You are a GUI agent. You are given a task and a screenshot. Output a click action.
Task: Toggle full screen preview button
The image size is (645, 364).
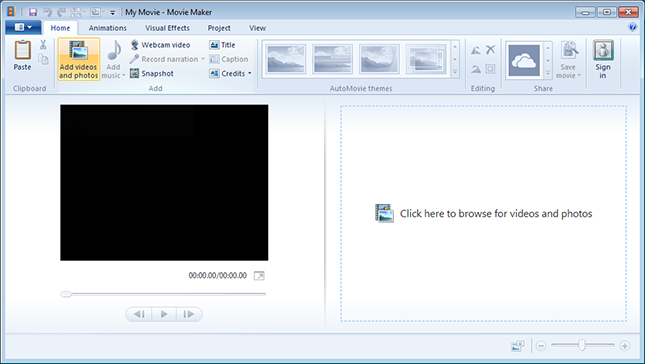(x=259, y=276)
